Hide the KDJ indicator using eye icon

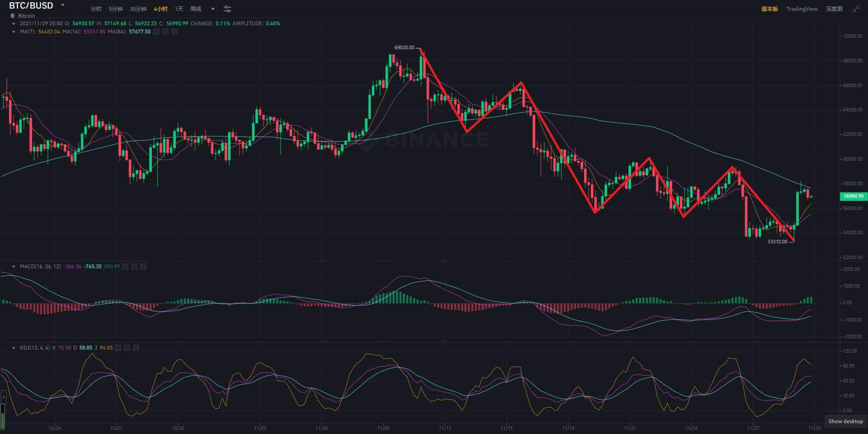point(118,348)
